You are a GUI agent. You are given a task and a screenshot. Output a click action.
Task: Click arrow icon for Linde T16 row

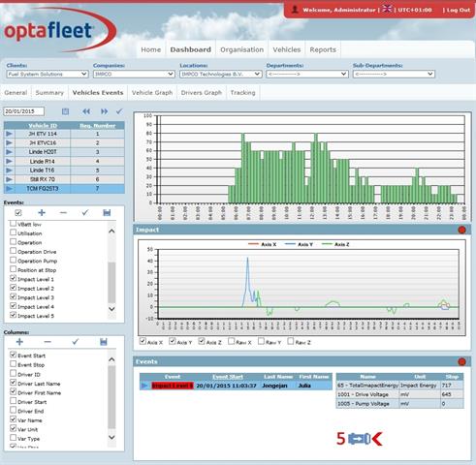point(9,170)
